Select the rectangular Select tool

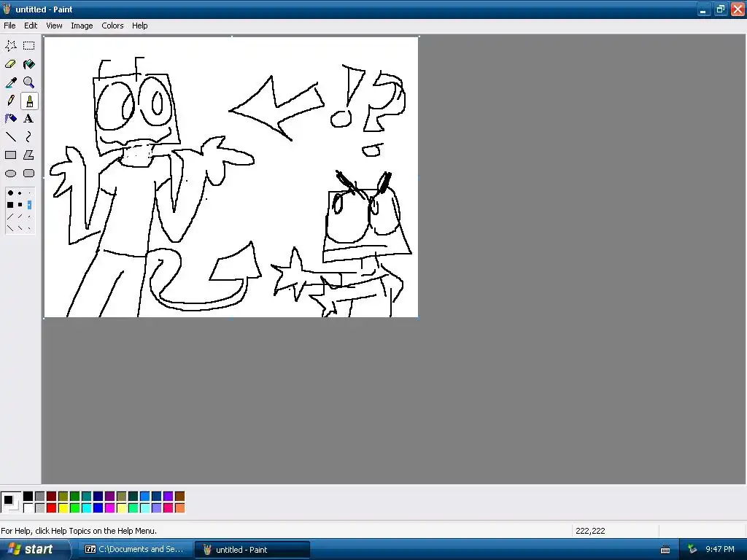[29, 46]
